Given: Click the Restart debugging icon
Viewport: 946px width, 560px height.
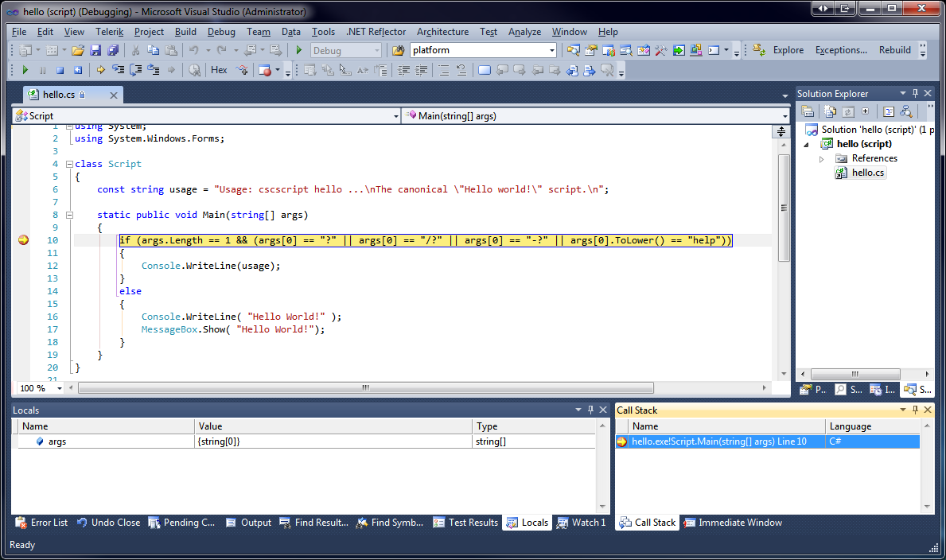Looking at the screenshot, I should click(x=78, y=70).
